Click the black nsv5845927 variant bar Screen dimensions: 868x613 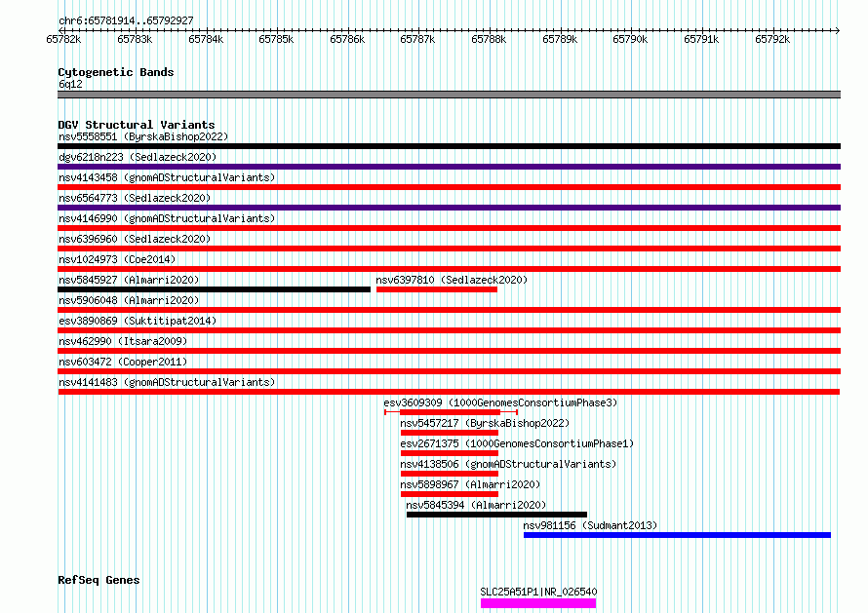point(214,289)
